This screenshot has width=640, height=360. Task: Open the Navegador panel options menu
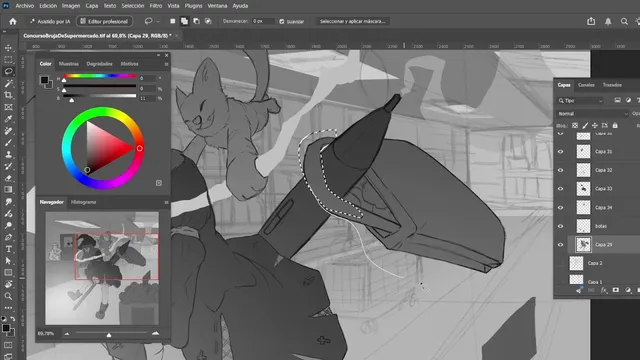(166, 202)
